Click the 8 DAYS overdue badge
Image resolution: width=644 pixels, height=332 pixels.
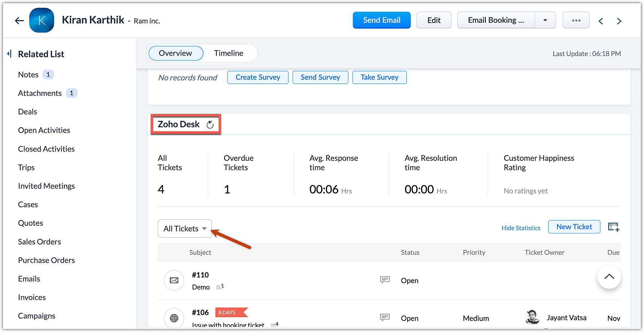(231, 313)
